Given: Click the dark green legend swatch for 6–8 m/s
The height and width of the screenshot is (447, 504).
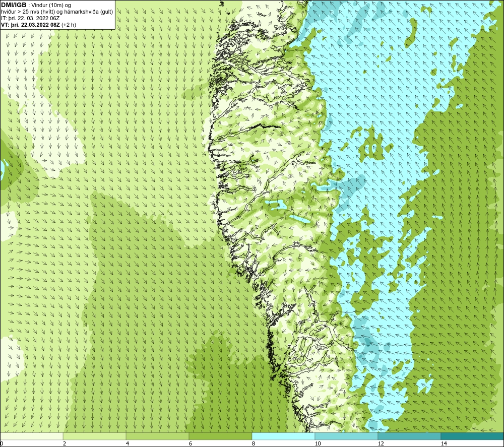Looking at the screenshot, I should pos(221,436).
